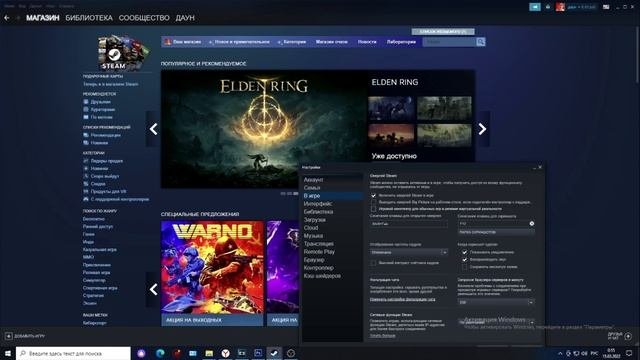
Task: Show hidden system tray icons
Action: tap(560, 353)
